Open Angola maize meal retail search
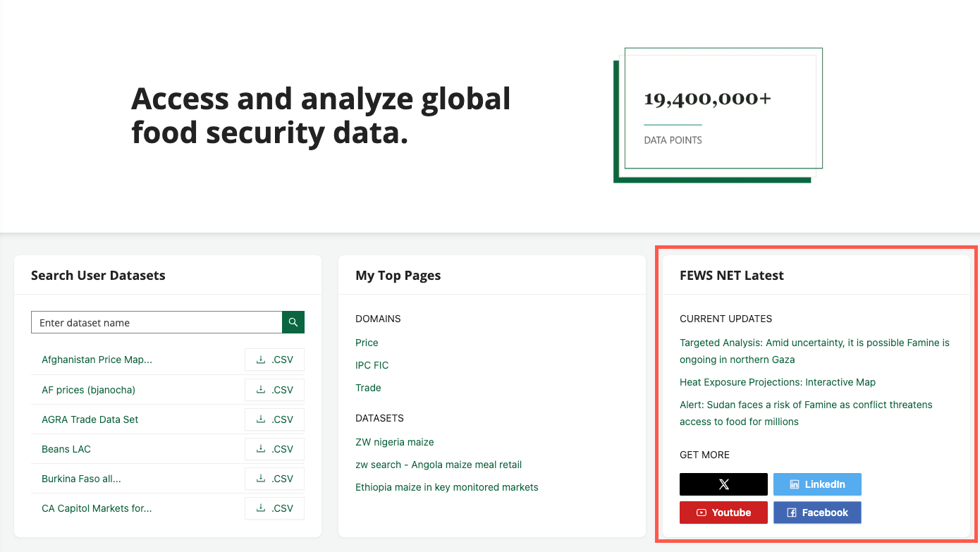980x552 pixels. 439,465
